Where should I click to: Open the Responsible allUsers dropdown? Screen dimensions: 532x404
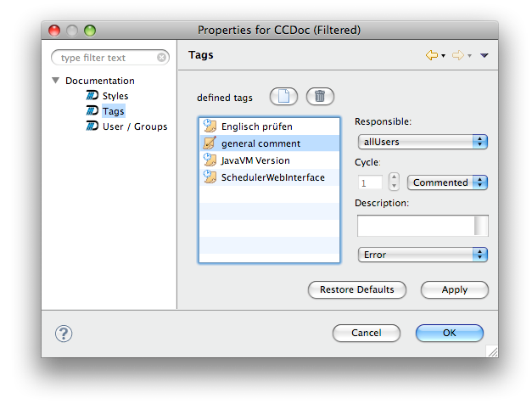[423, 142]
